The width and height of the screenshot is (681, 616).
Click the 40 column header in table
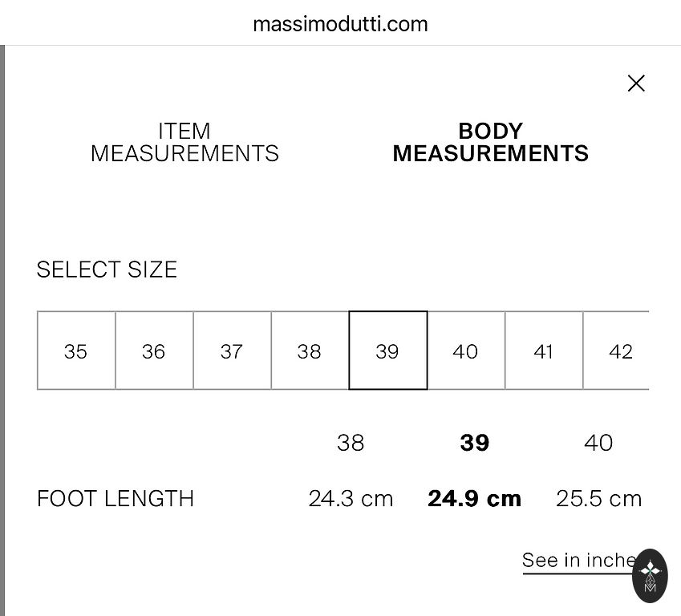pyautogui.click(x=598, y=443)
